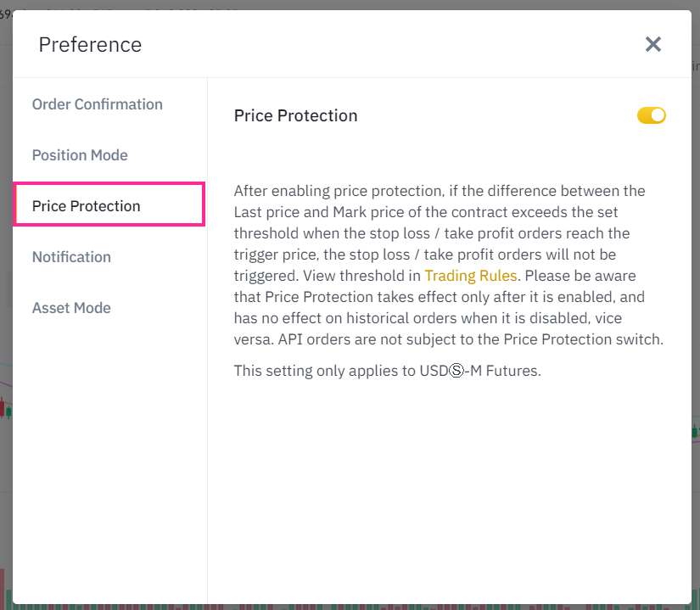700x610 pixels.
Task: Click the Price Protection heading in content panel
Action: [x=295, y=115]
